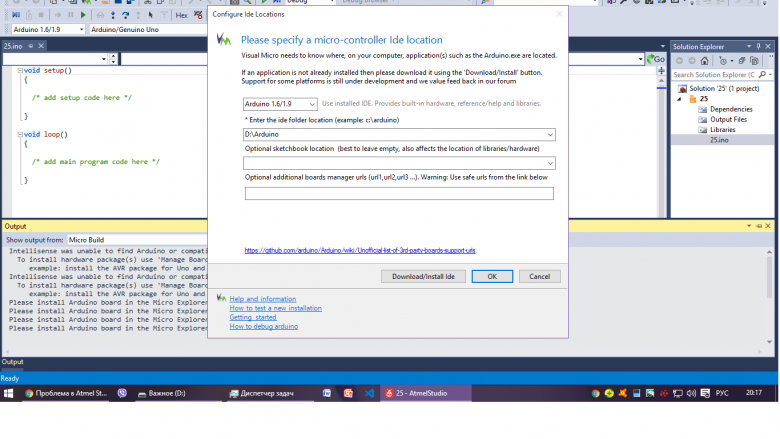Screen dimensions: 780x439
Task: Open How to debug arduino link
Action: 264,327
